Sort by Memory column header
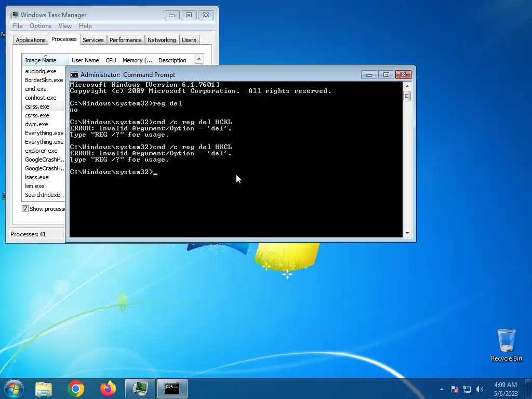This screenshot has height=399, width=532. point(137,60)
